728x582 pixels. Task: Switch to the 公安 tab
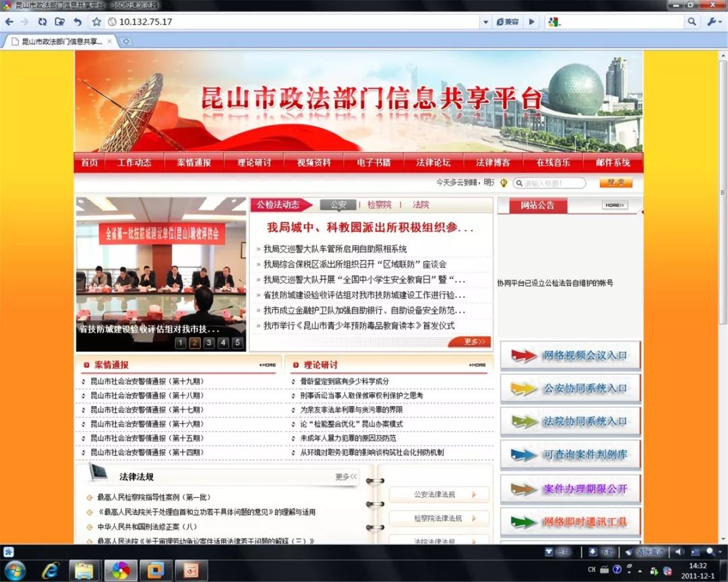point(338,205)
